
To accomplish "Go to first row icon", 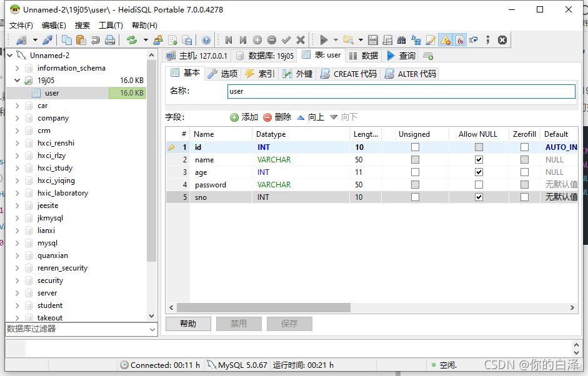I will coord(228,40).
